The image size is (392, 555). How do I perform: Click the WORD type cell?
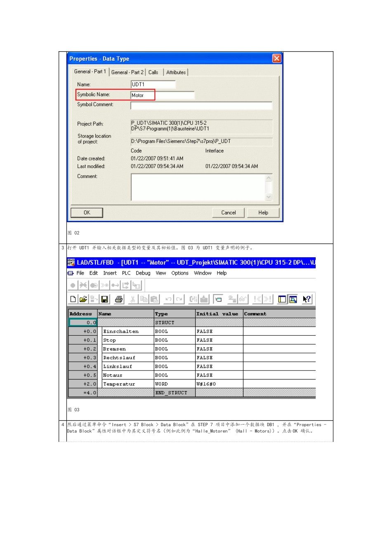(175, 384)
